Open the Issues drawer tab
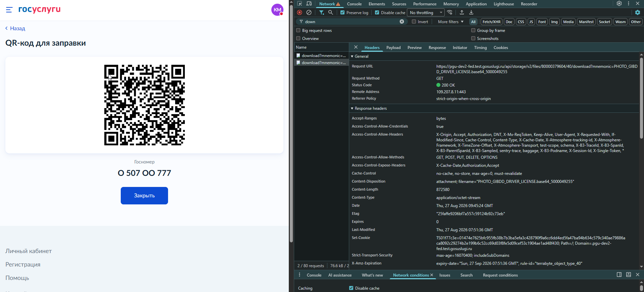 pyautogui.click(x=445, y=275)
